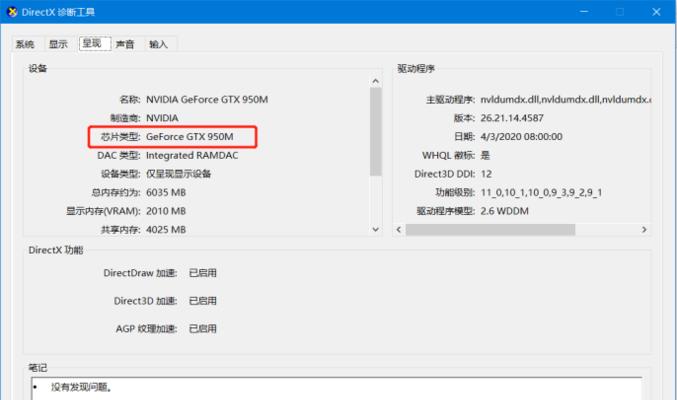Select driver date 4/3/2020 08:00:00
This screenshot has height=400, width=677.
521,137
